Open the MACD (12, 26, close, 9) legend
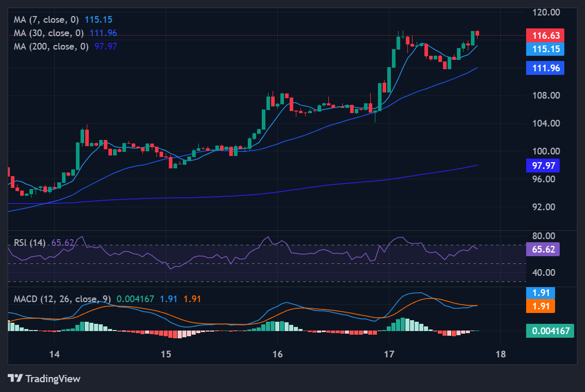 coord(62,299)
